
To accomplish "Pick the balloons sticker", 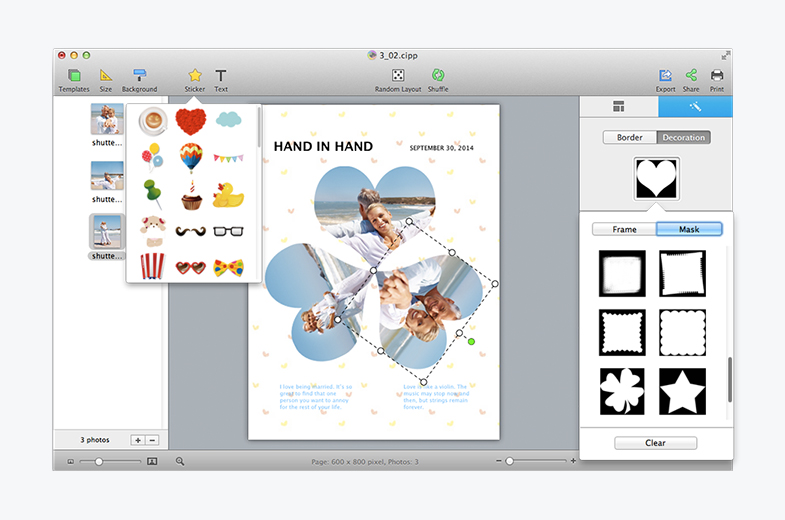I will click(x=152, y=156).
